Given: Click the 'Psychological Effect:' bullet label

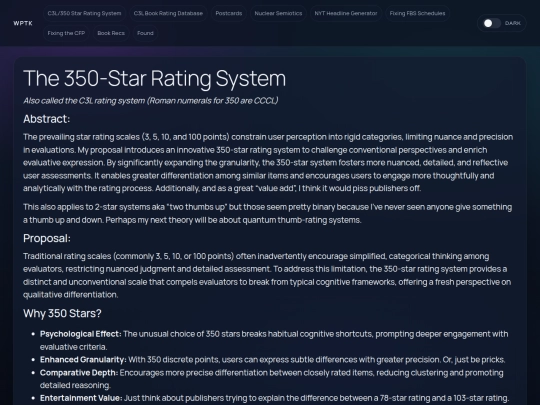Looking at the screenshot, I should pos(81,334).
